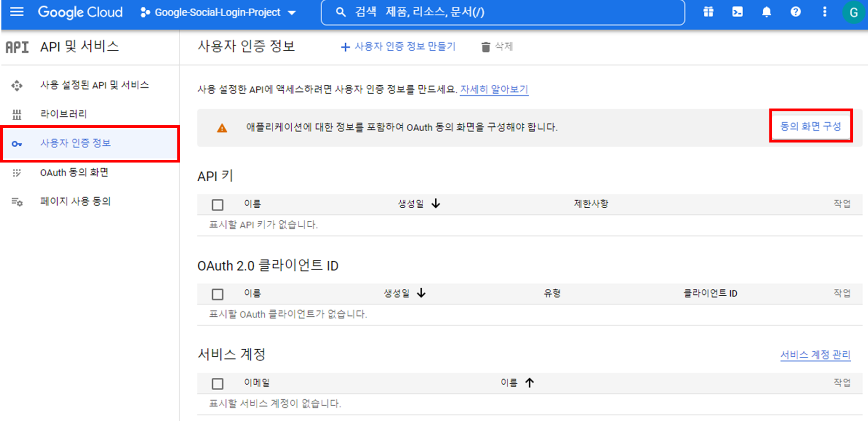Viewport: 868px width, 421px height.
Task: Open the gift free trial icon
Action: (708, 12)
